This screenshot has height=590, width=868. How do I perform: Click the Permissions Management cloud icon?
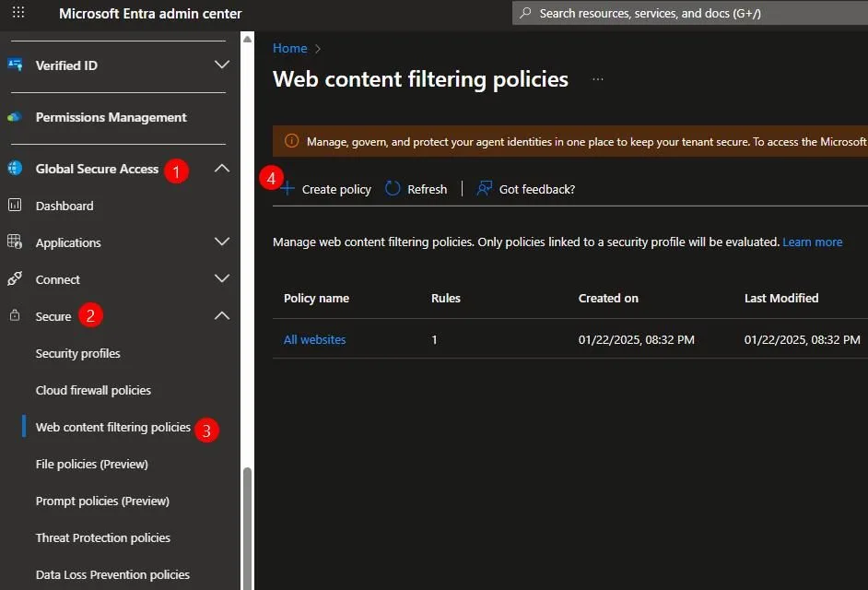click(x=15, y=117)
